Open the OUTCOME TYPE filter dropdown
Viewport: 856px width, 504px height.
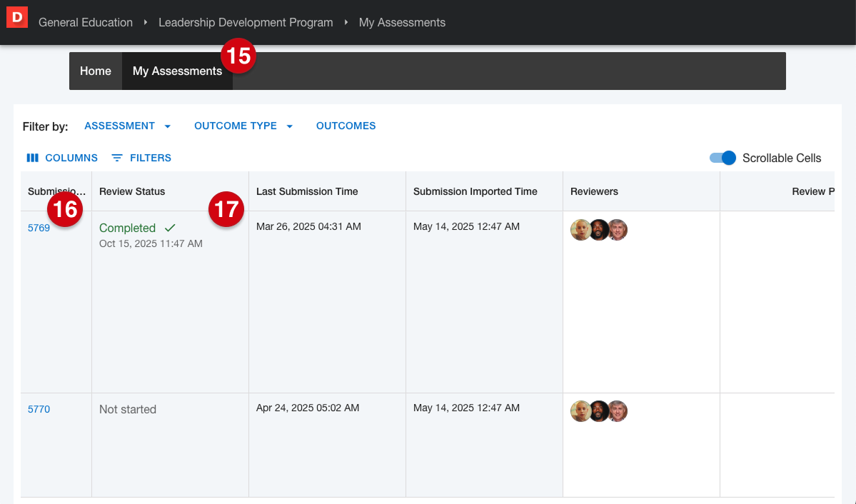[243, 126]
